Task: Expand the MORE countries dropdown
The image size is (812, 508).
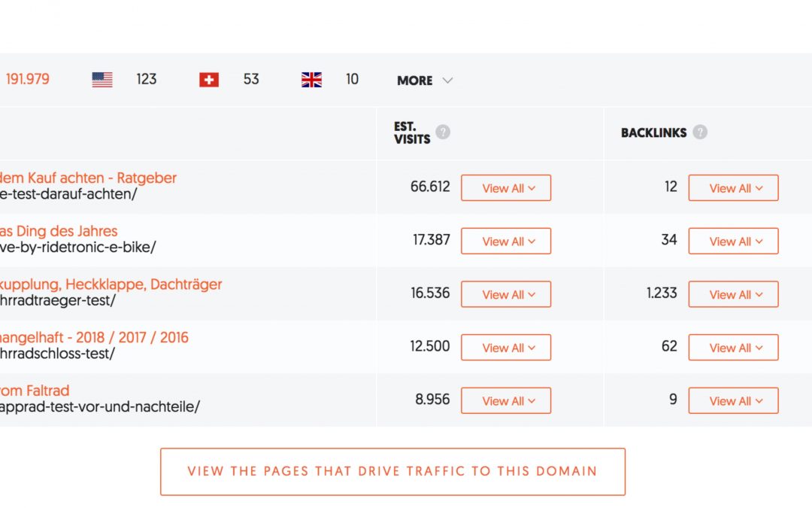Action: point(425,81)
